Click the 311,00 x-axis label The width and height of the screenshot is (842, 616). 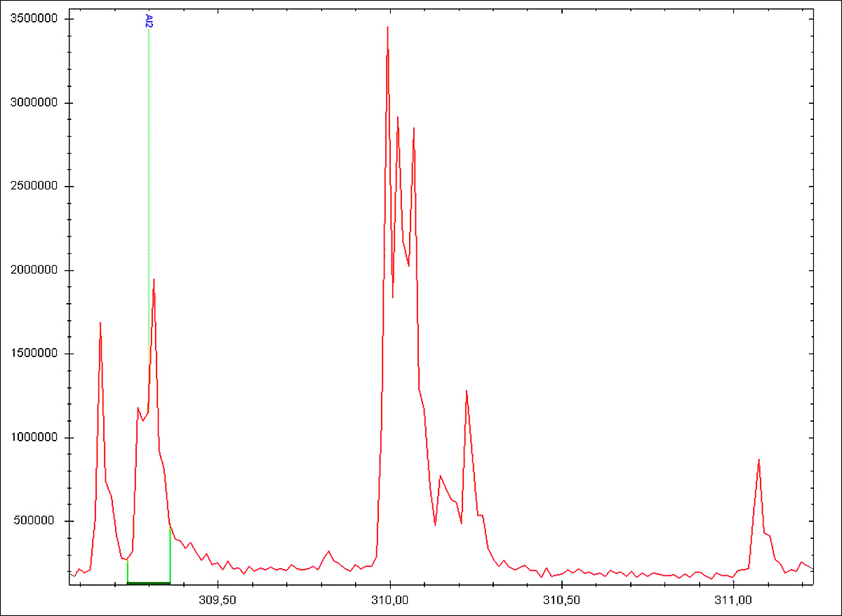tap(734, 601)
